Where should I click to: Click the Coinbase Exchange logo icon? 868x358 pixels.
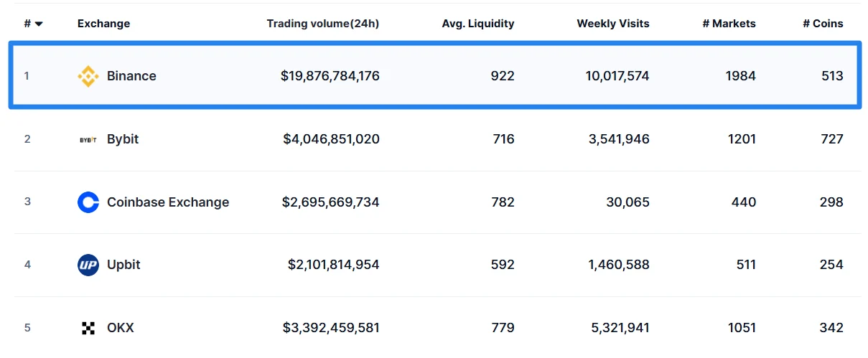(88, 202)
